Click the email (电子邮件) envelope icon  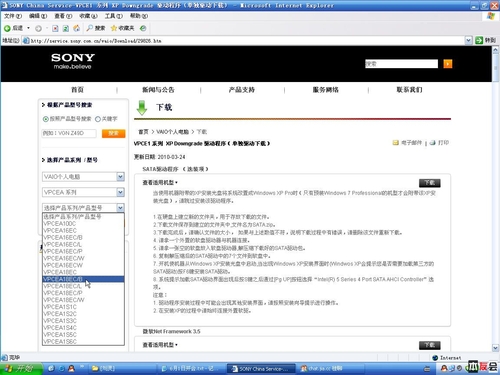tap(396, 143)
